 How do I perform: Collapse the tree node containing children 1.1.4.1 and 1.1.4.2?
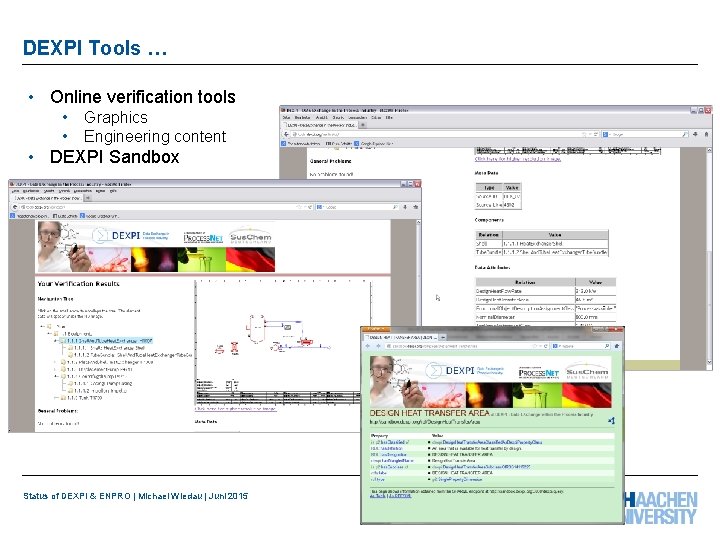click(56, 376)
